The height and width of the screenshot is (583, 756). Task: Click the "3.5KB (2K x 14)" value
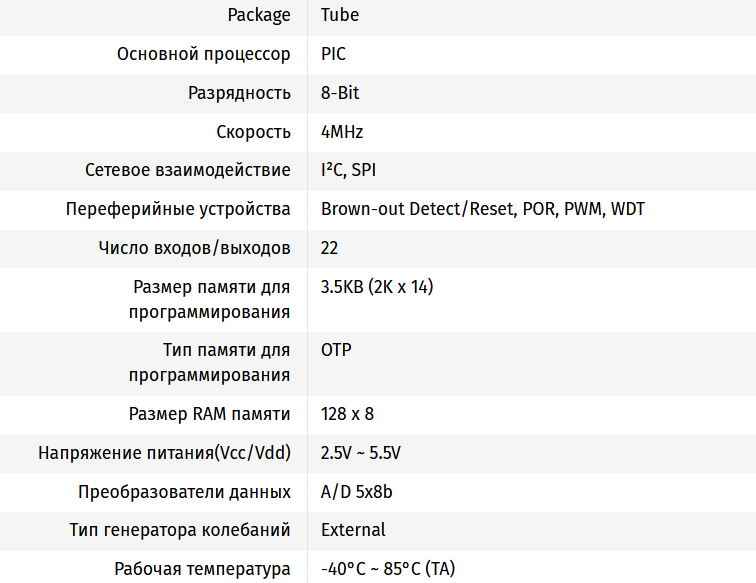(377, 287)
